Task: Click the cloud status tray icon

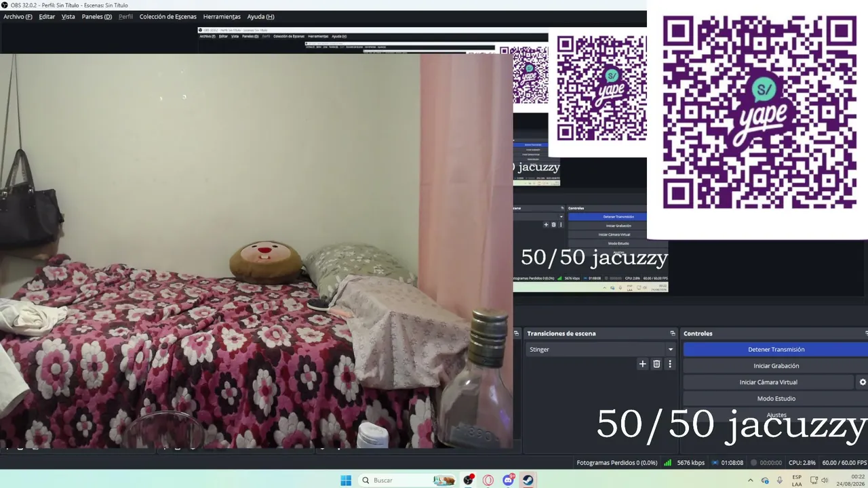Action: [765, 480]
